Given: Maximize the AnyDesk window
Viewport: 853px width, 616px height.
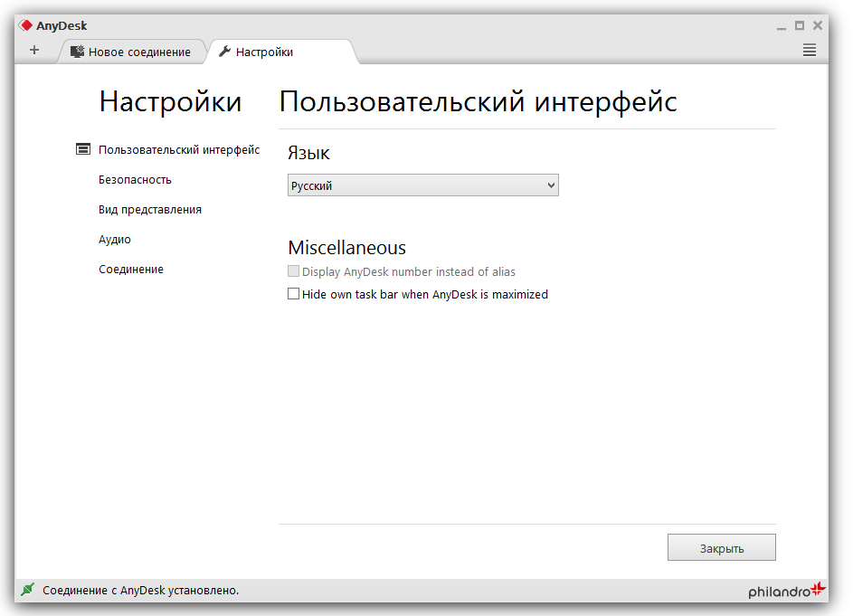Looking at the screenshot, I should point(800,25).
